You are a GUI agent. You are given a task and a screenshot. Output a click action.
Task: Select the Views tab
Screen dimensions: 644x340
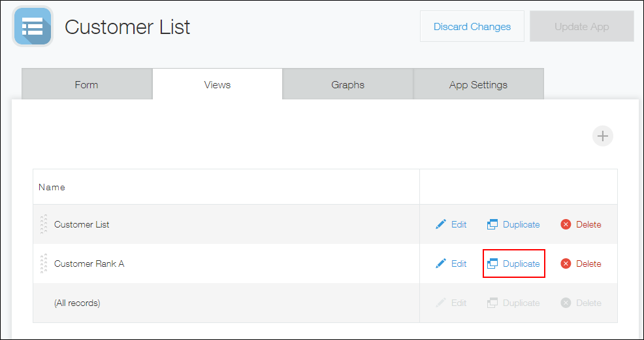click(217, 84)
